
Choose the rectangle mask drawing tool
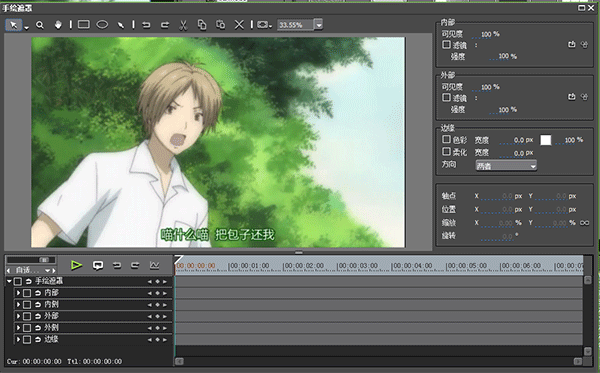[x=83, y=25]
